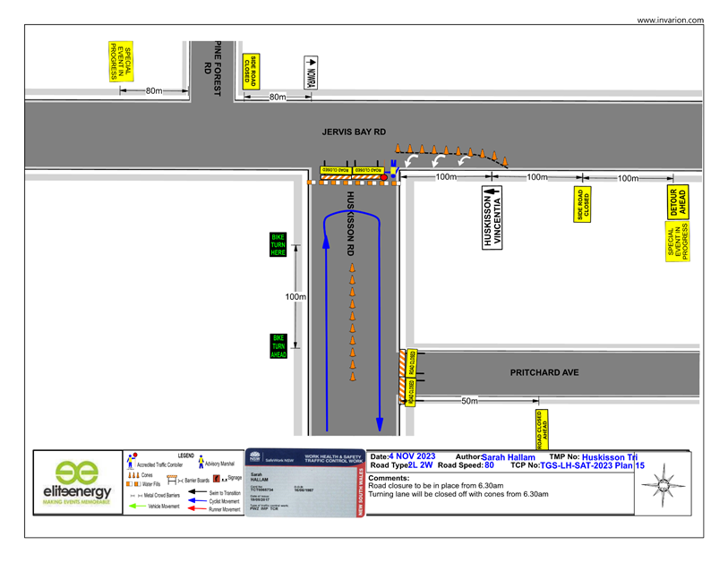Select the Advisory Marshal legend icon
Viewport: 728px width, 562px height.
pos(201,464)
